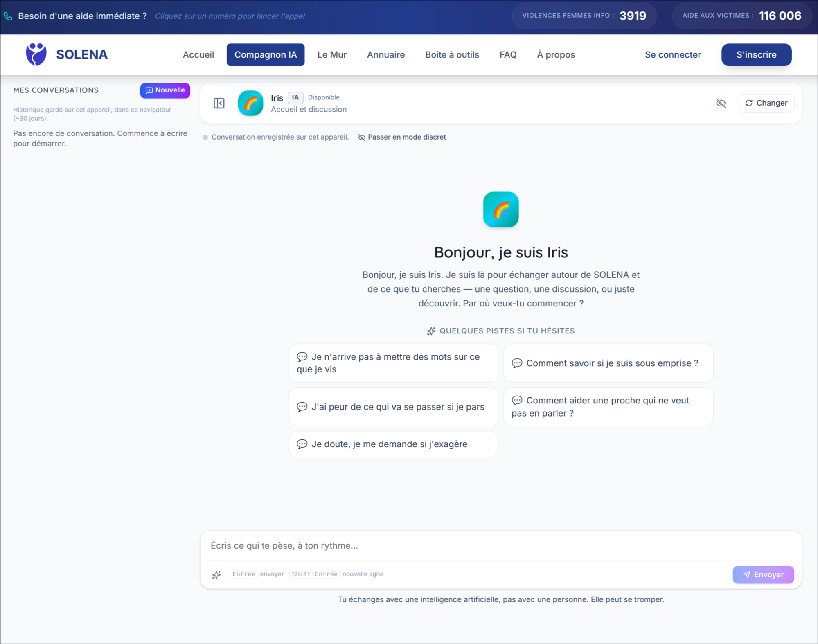Open the À propos page
The width and height of the screenshot is (818, 644).
[556, 54]
